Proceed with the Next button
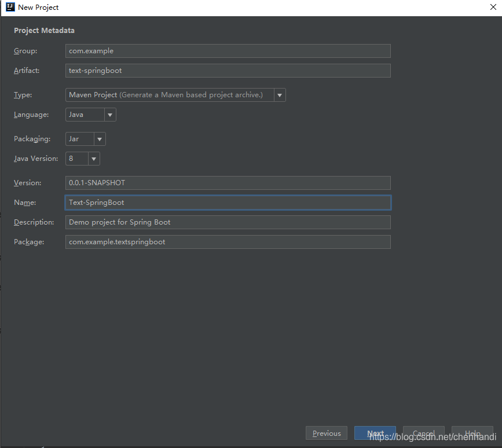 point(375,433)
